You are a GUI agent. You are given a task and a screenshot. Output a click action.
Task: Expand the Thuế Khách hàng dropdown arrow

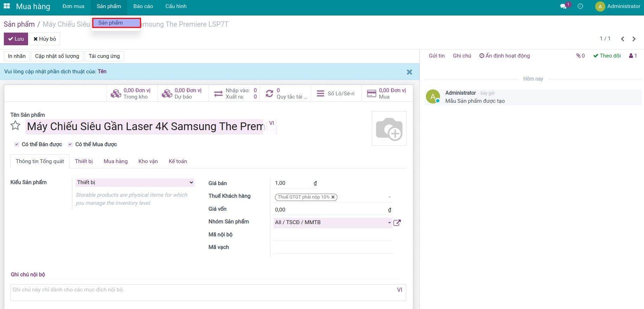(x=389, y=197)
